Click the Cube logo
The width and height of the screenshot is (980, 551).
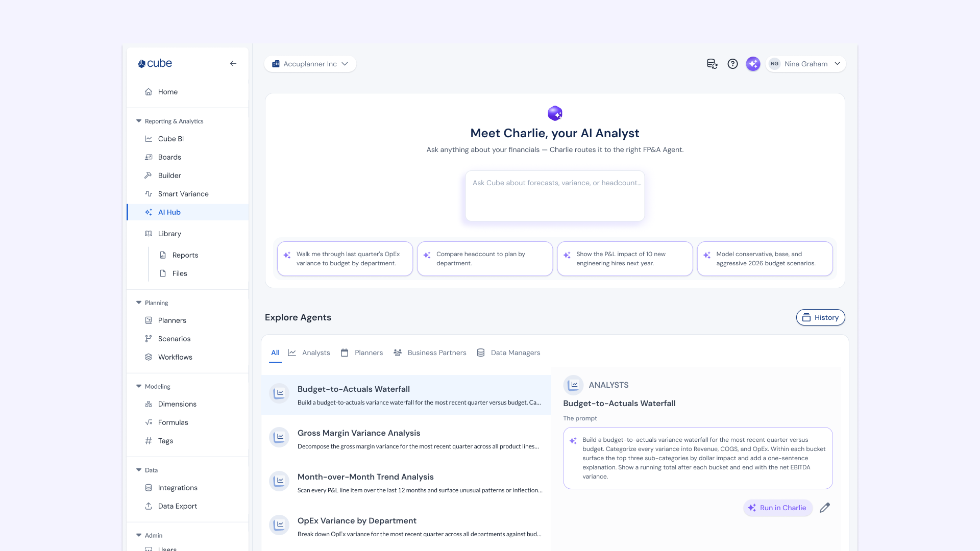(155, 64)
